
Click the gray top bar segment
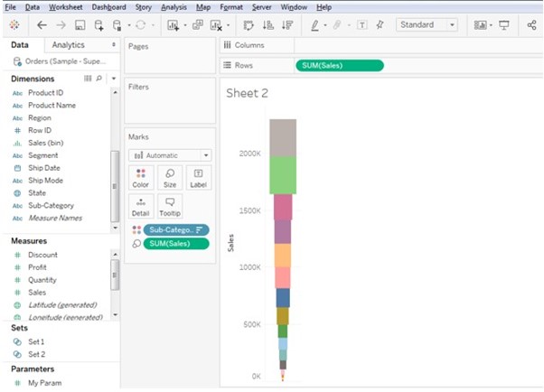pyautogui.click(x=283, y=137)
